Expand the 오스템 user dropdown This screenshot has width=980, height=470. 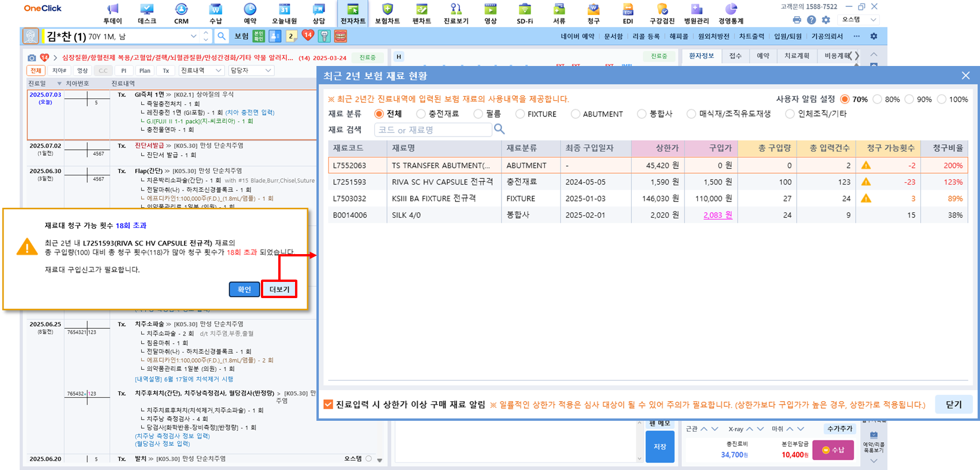859,20
